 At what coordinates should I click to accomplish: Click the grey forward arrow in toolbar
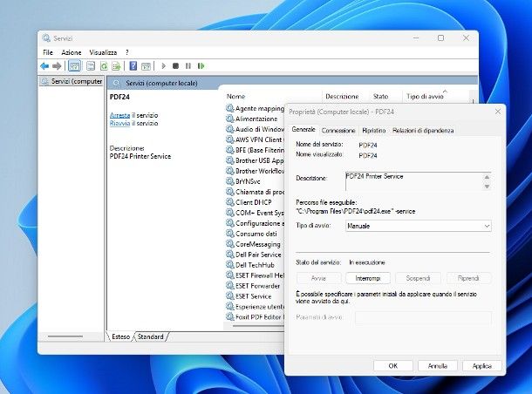[x=57, y=66]
